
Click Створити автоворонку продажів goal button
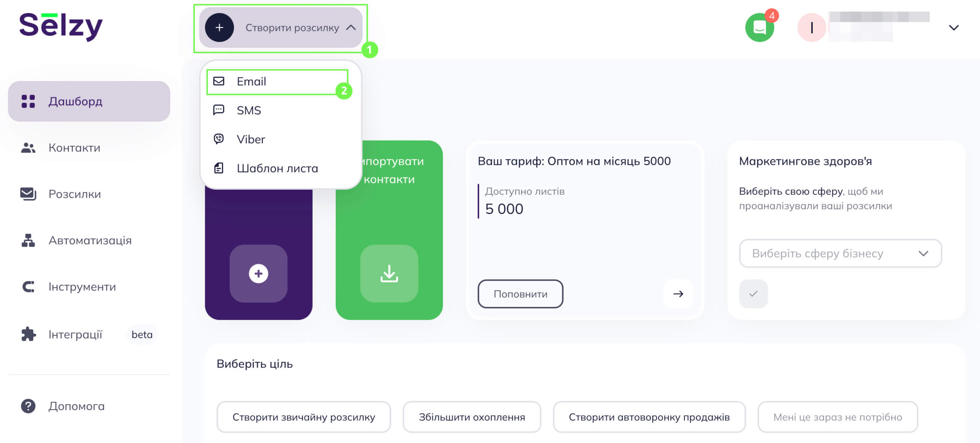coord(649,417)
